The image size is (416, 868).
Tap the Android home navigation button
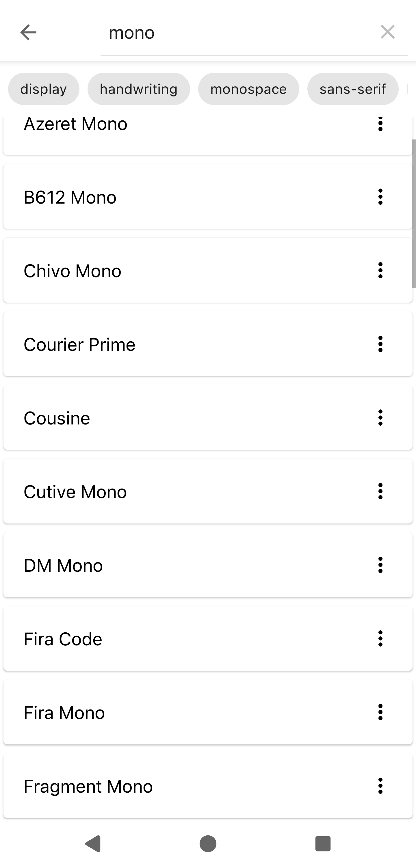pyautogui.click(x=208, y=844)
